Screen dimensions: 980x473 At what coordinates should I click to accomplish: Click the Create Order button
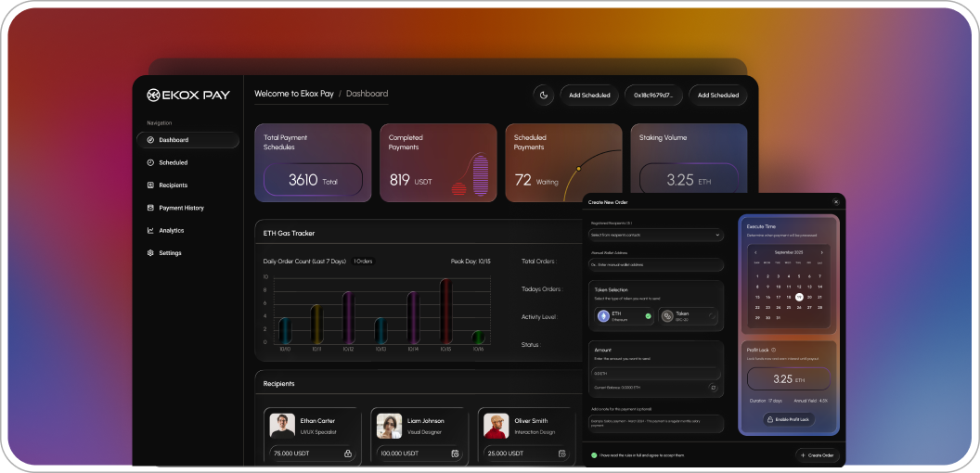tap(817, 455)
